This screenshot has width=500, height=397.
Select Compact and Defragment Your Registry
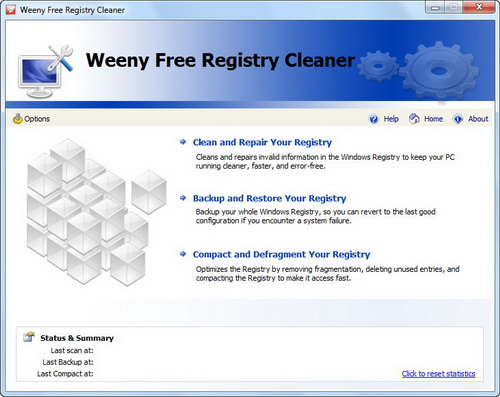pyautogui.click(x=281, y=254)
